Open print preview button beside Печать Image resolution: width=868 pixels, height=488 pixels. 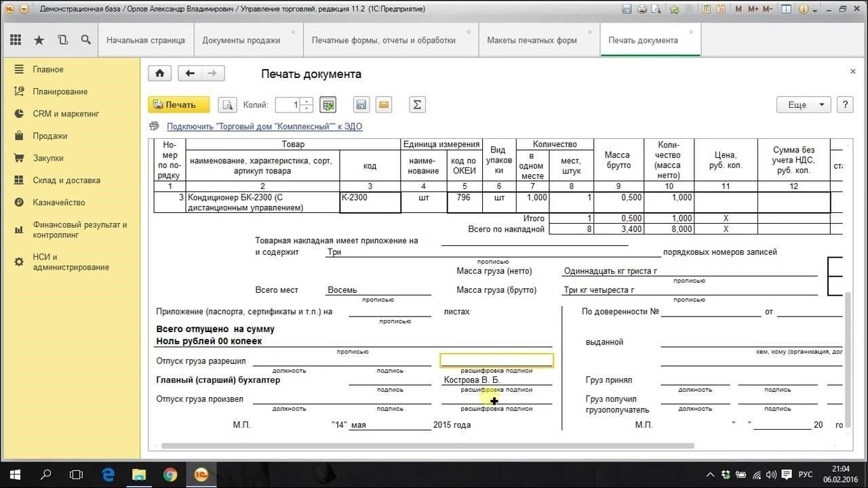pos(226,105)
